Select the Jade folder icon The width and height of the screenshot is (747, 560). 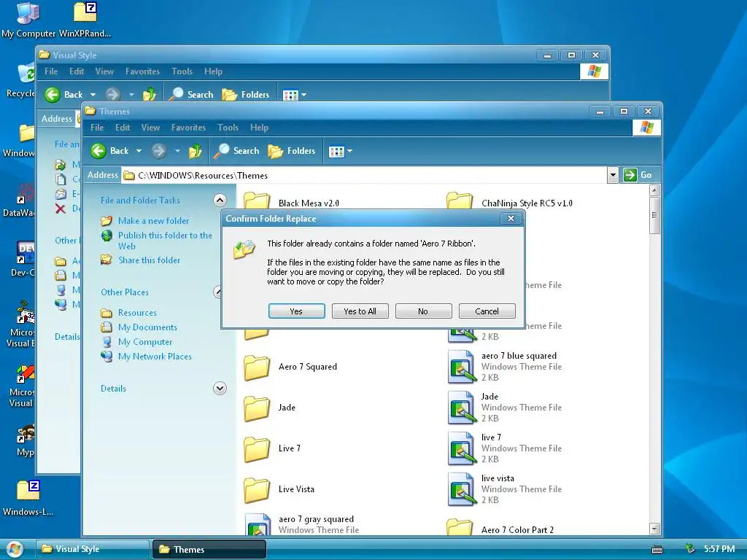coord(257,408)
